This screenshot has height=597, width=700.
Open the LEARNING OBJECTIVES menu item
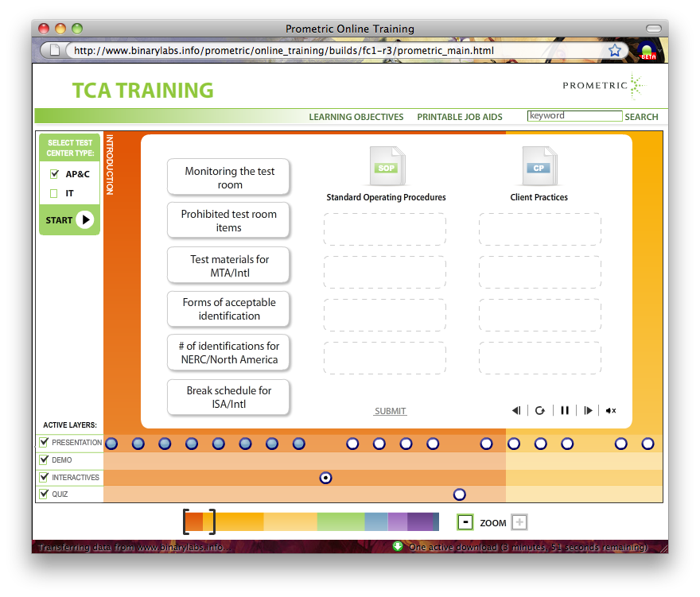click(356, 117)
